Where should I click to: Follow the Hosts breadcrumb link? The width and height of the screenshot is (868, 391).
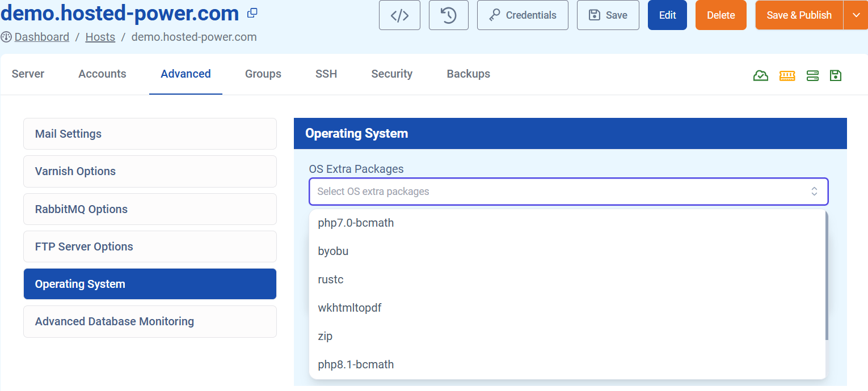click(100, 37)
